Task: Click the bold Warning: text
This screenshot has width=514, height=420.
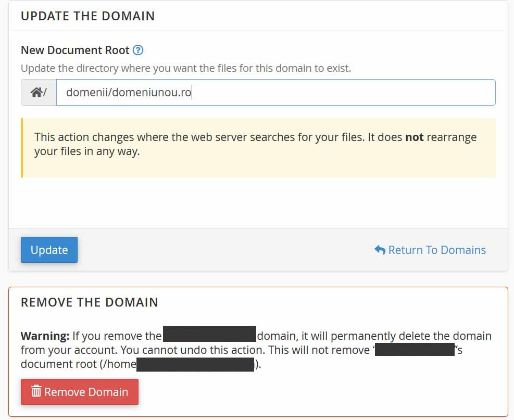Action: 45,336
